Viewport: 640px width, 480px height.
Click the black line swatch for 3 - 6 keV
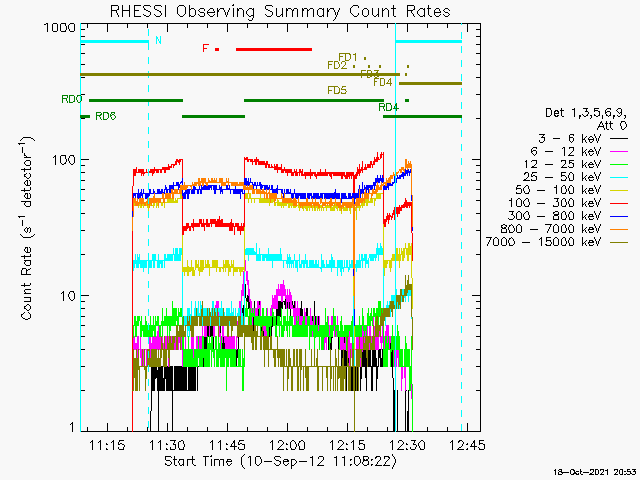point(619,139)
